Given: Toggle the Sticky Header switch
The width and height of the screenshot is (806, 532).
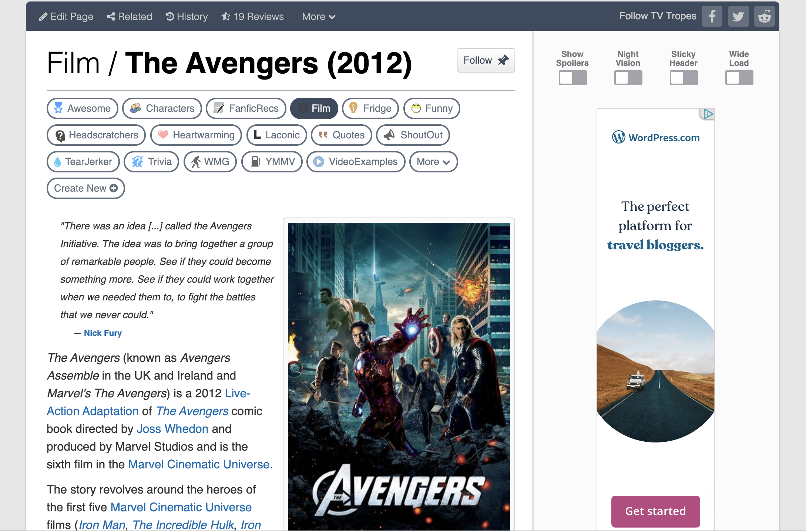Looking at the screenshot, I should click(684, 78).
